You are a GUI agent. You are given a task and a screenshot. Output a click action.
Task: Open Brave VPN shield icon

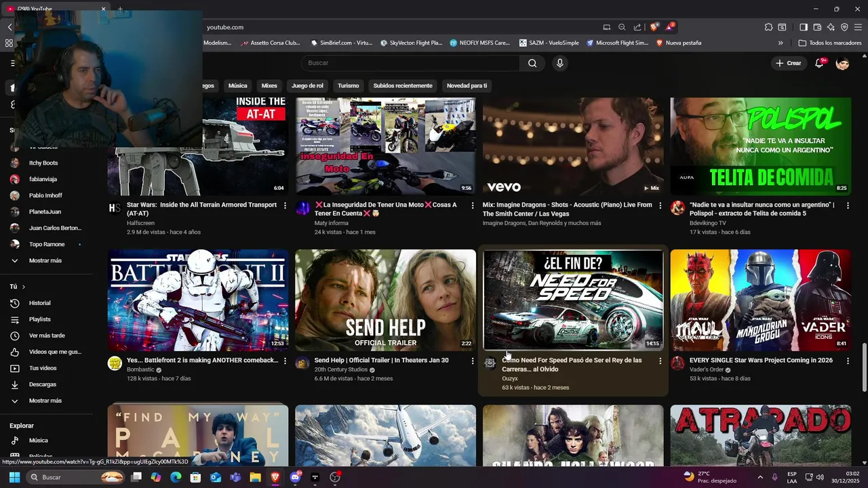(844, 27)
